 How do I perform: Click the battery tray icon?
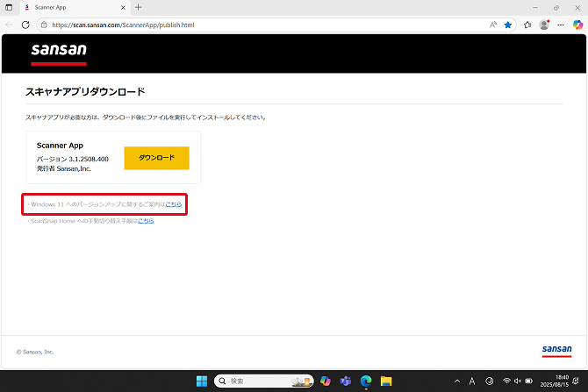point(528,381)
